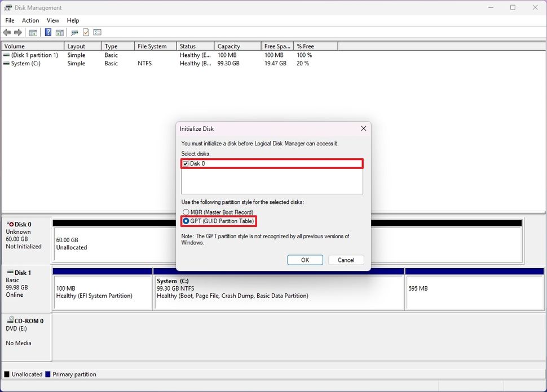Open Help via the question mark icon
The width and height of the screenshot is (547, 392).
[47, 32]
